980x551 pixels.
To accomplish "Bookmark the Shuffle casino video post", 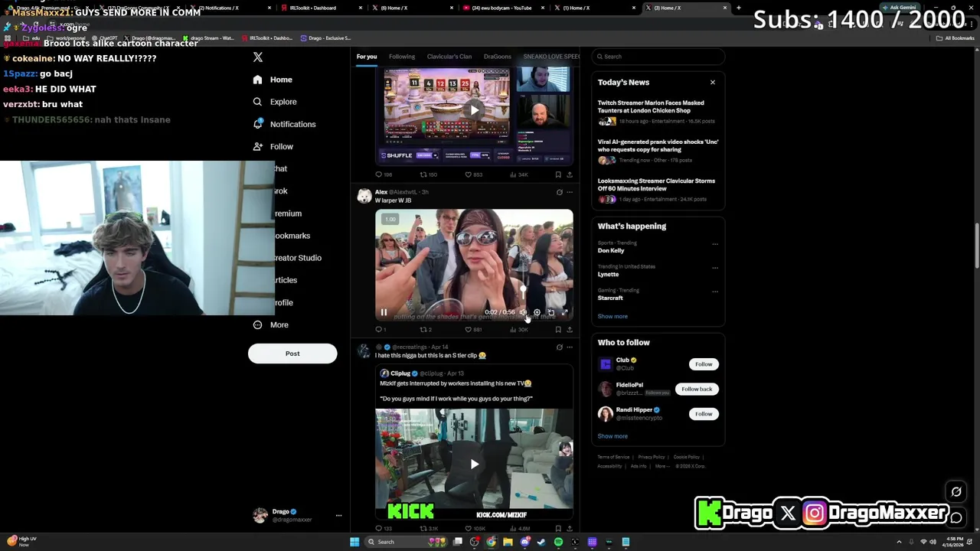I will point(557,174).
